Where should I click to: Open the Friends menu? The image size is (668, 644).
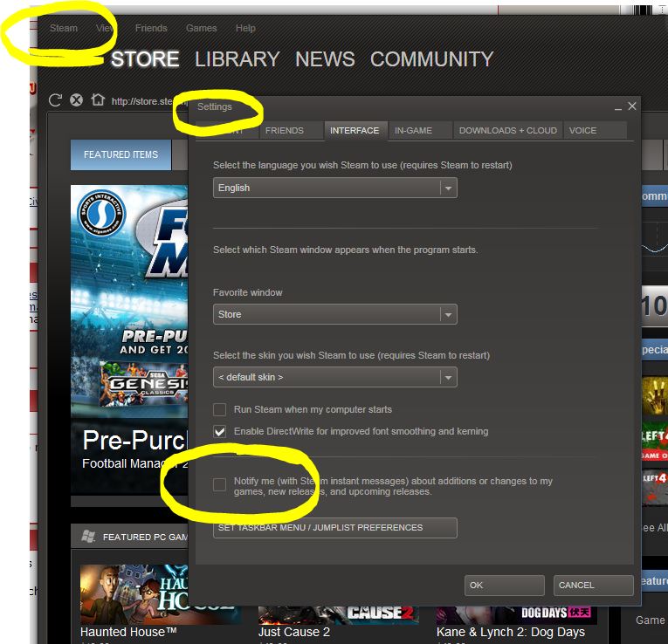(x=151, y=28)
